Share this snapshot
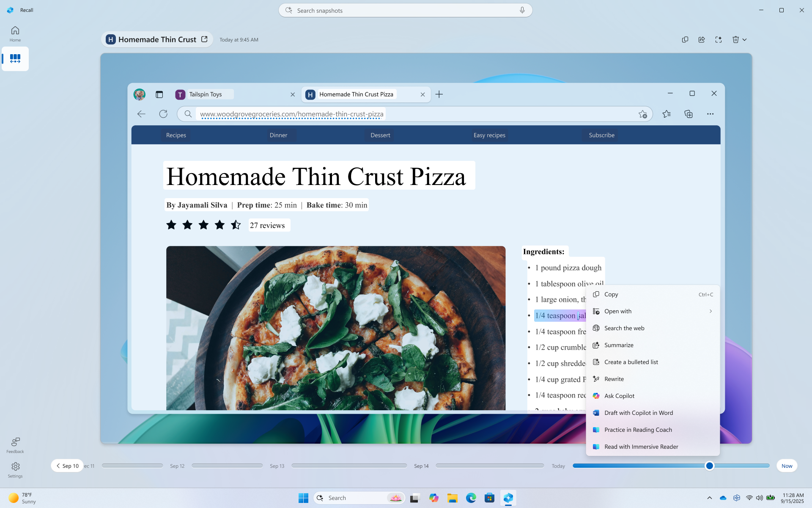Viewport: 812px width, 508px height. 702,39
